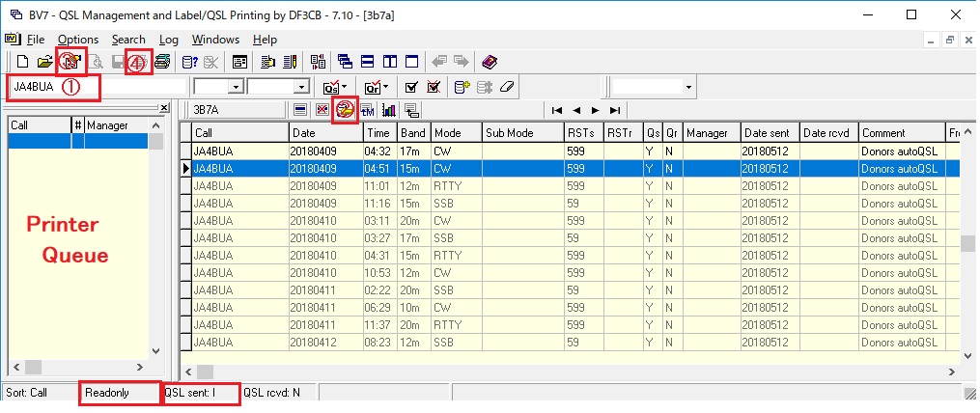Click the 10m band cell

point(414,308)
